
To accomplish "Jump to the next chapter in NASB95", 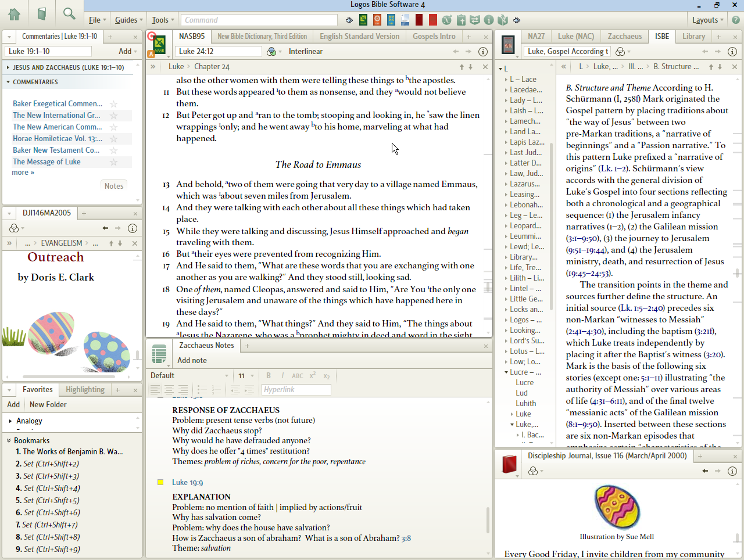I will (x=470, y=67).
